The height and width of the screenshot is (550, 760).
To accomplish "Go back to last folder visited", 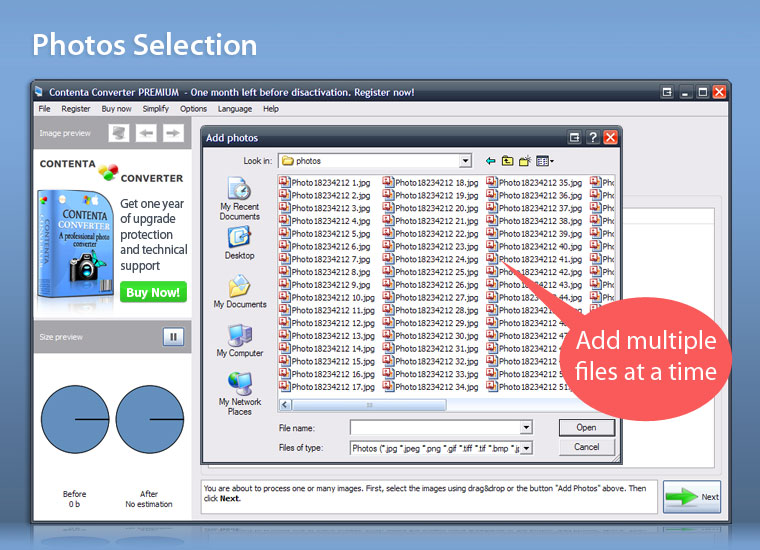I will coord(491,161).
